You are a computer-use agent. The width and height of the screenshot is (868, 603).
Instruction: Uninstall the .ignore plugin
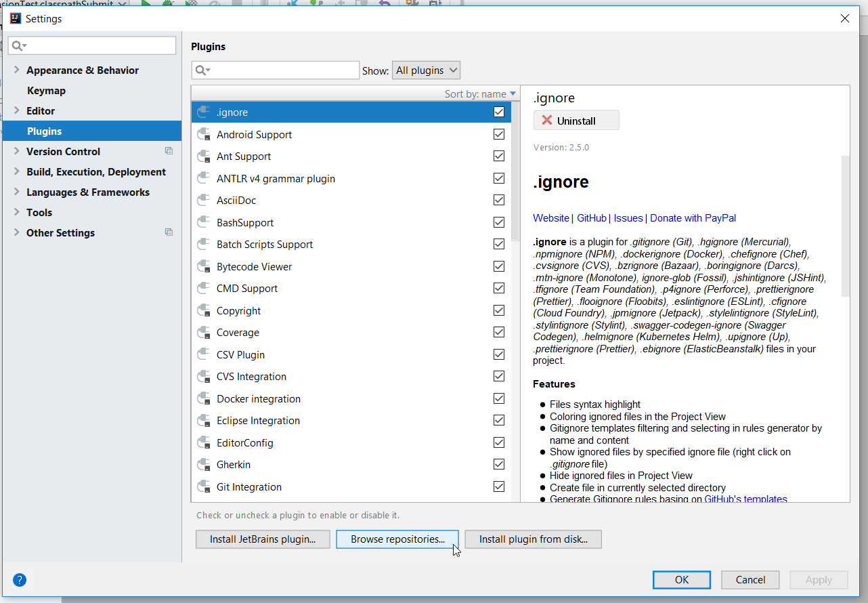[x=576, y=121]
